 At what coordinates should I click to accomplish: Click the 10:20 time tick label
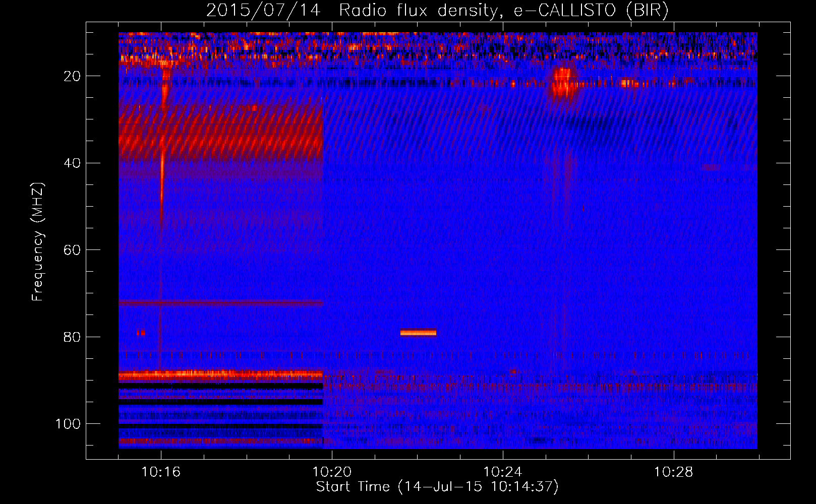(332, 472)
